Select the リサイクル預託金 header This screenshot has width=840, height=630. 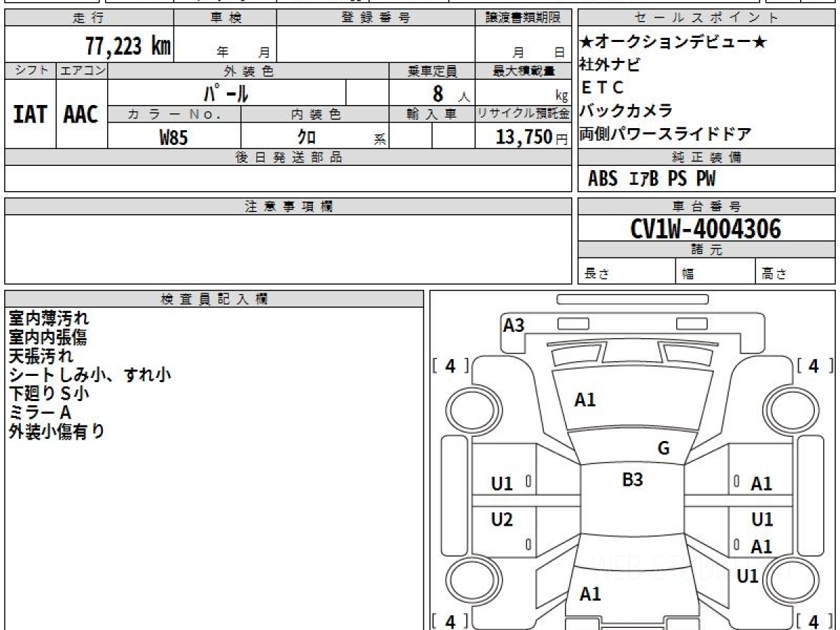coord(524,114)
